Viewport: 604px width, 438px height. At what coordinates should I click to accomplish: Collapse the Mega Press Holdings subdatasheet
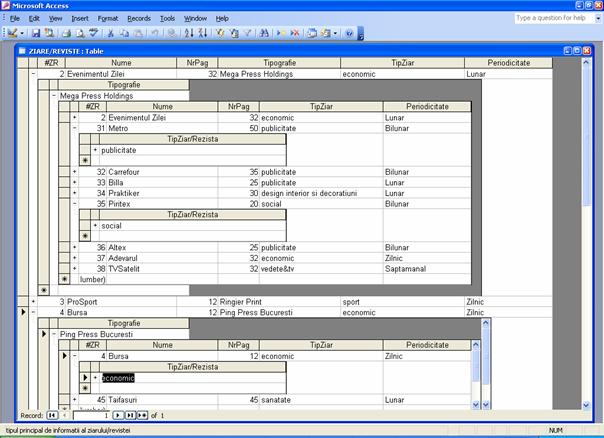click(x=53, y=95)
